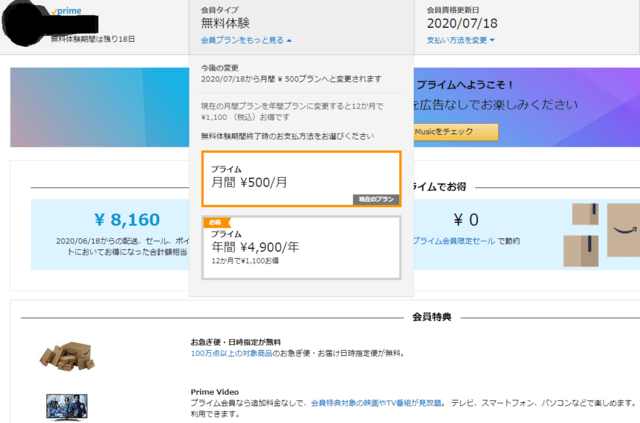This screenshot has width=640, height=423.
Task: Click the Prime Video thumbnail image
Action: (67, 407)
